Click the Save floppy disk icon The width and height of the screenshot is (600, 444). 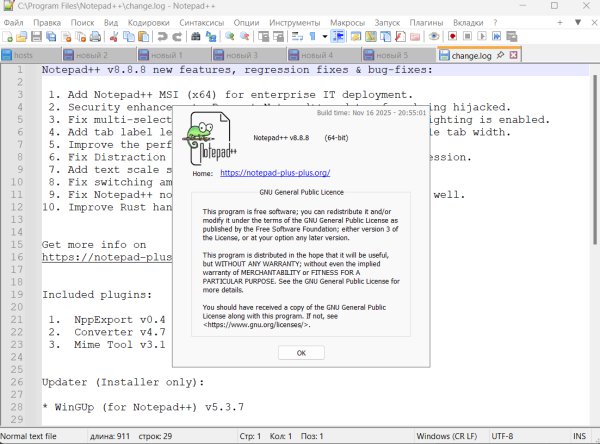click(36, 37)
